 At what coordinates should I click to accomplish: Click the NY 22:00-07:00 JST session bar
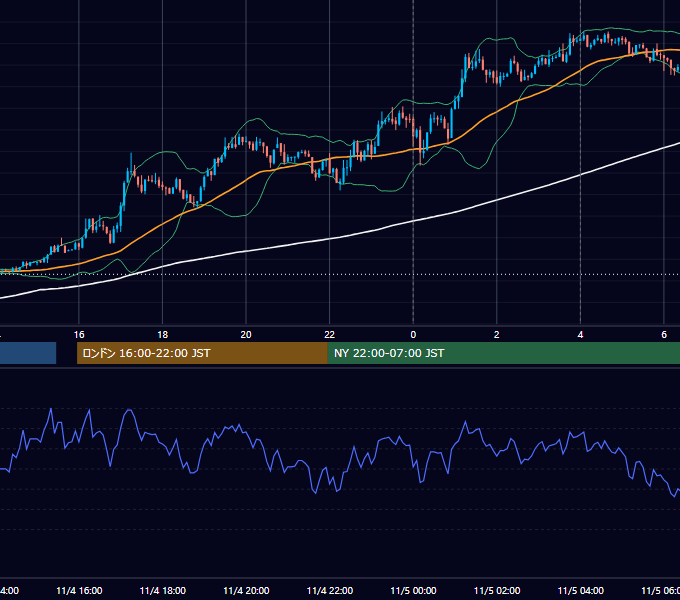click(503, 353)
